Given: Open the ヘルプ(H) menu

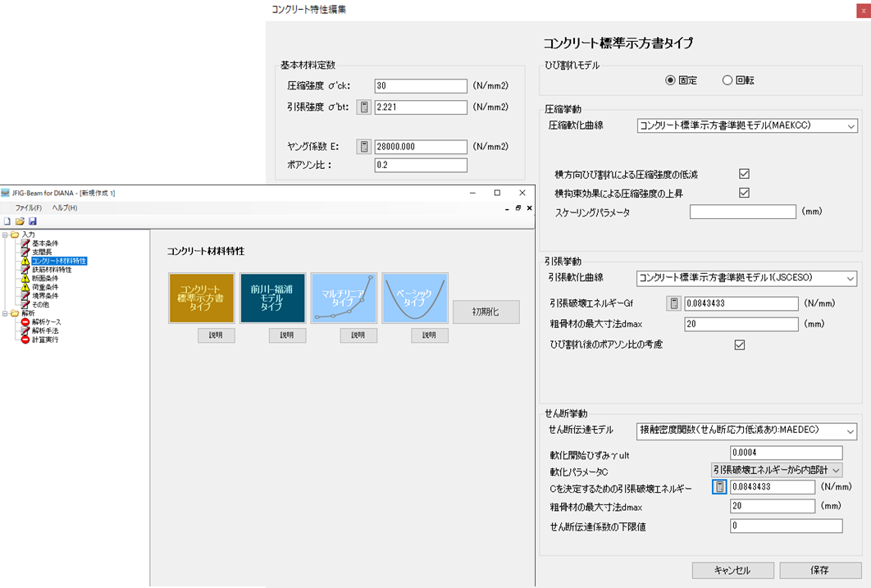Looking at the screenshot, I should (x=65, y=207).
